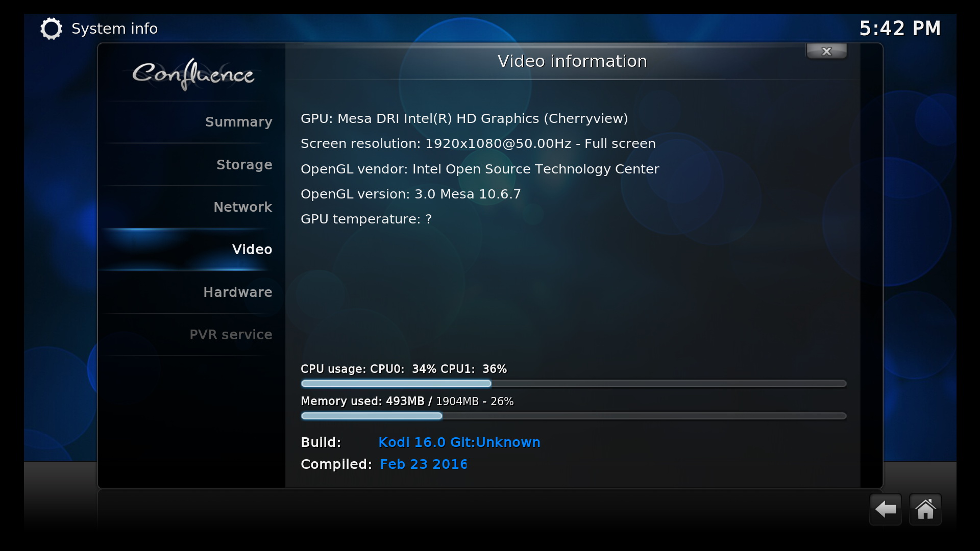Click the Memory used 493MB text
The height and width of the screenshot is (551, 980).
(x=407, y=401)
